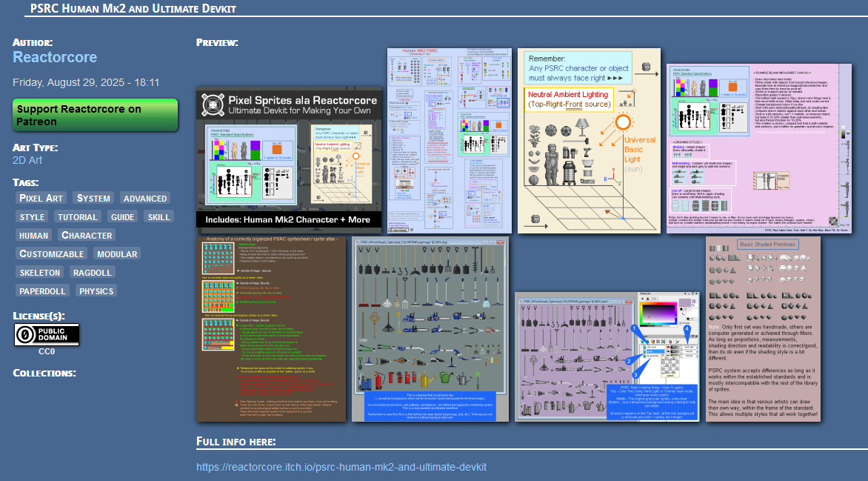Image resolution: width=868 pixels, height=481 pixels.
Task: Open the paperdoll tag
Action: pyautogui.click(x=42, y=291)
